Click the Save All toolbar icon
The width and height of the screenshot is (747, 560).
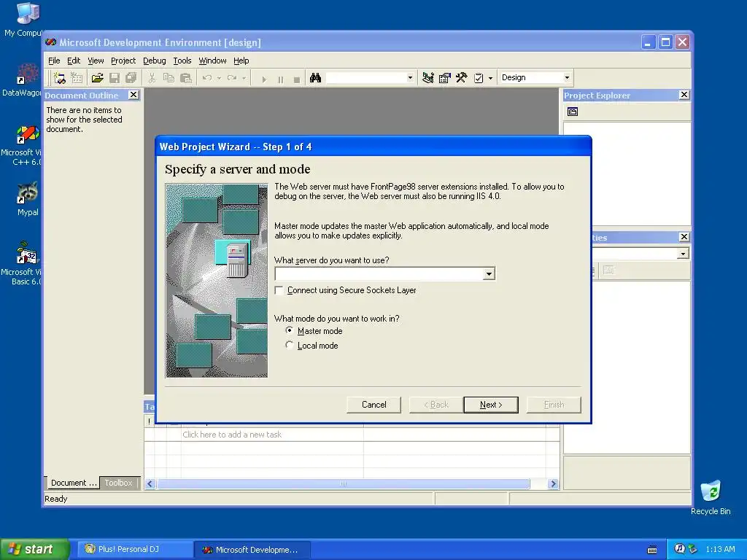[x=131, y=77]
